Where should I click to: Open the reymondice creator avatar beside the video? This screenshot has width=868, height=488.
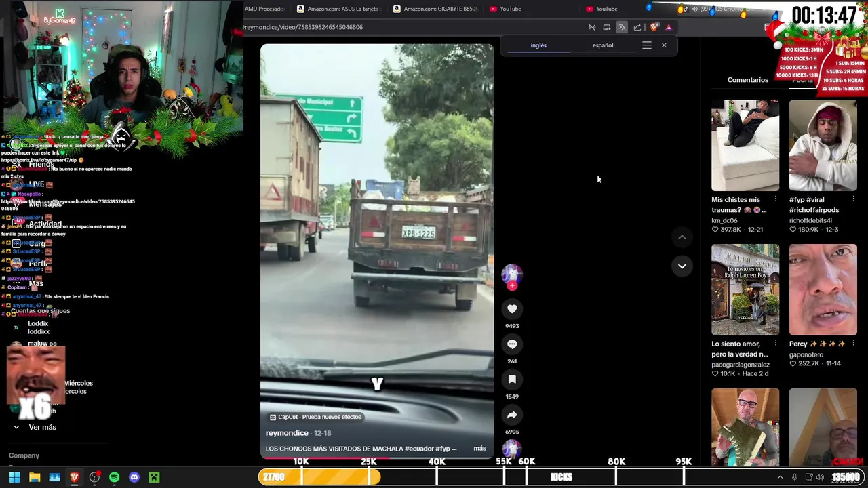(512, 273)
